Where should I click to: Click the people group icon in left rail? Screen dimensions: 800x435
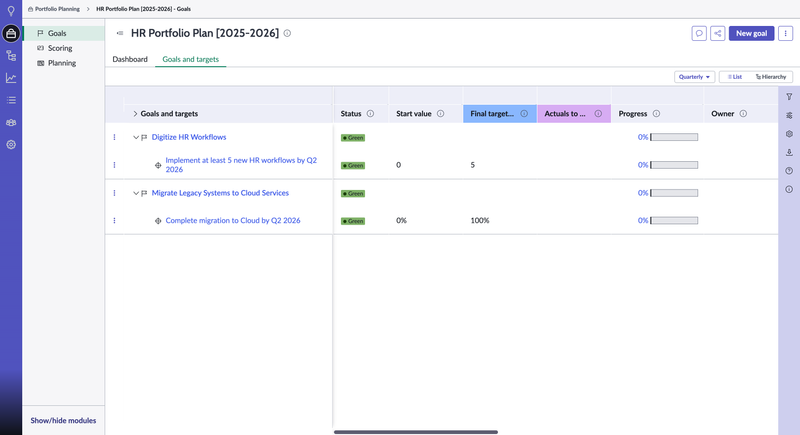[11, 122]
